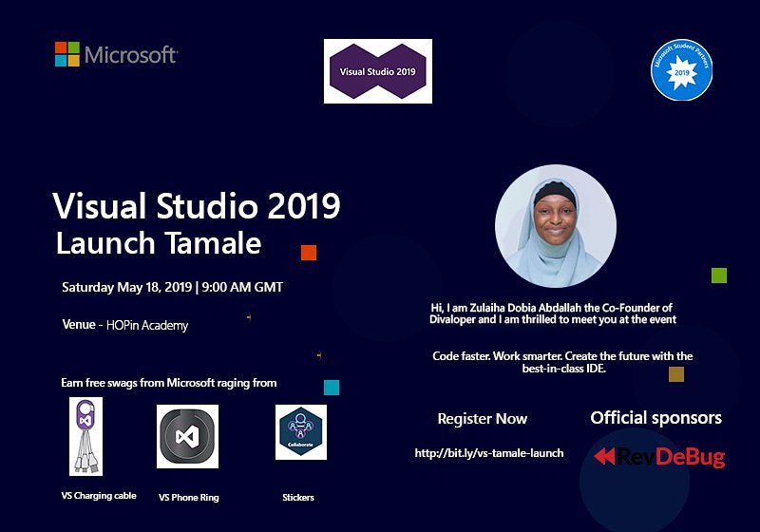Click the Collaborate sticker image
The image size is (760, 532).
(x=301, y=432)
